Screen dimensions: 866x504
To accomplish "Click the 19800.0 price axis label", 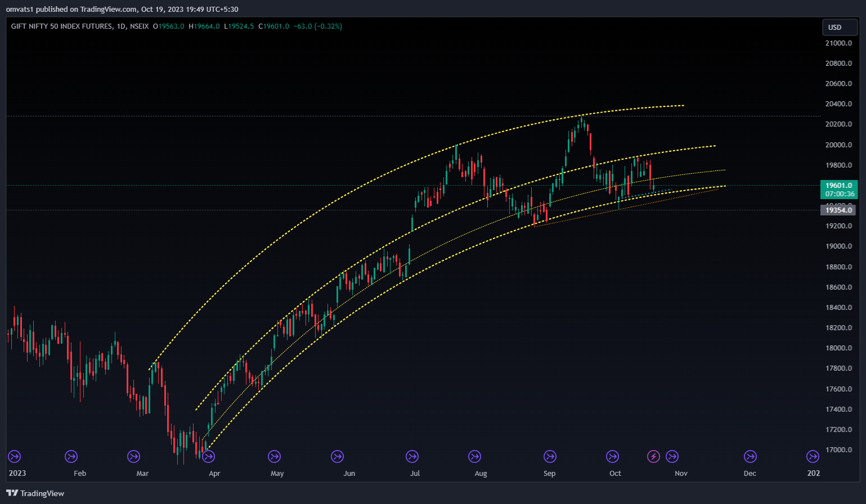I will pos(838,165).
